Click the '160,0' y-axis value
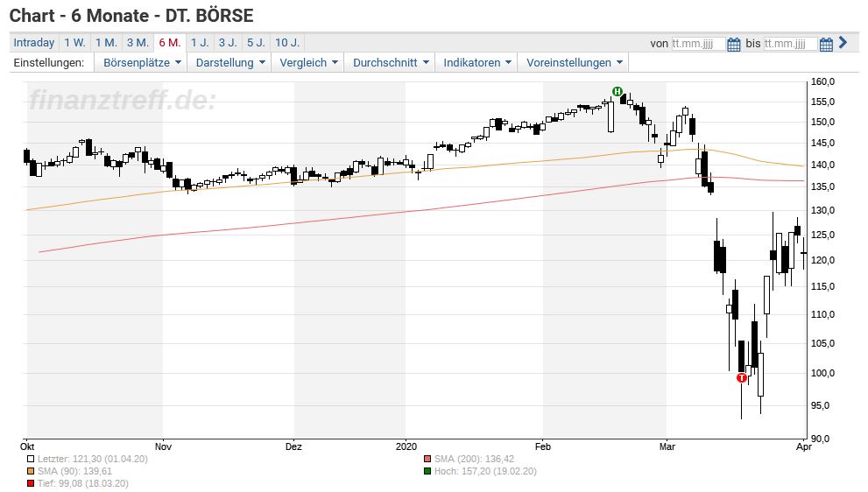 click(x=822, y=82)
